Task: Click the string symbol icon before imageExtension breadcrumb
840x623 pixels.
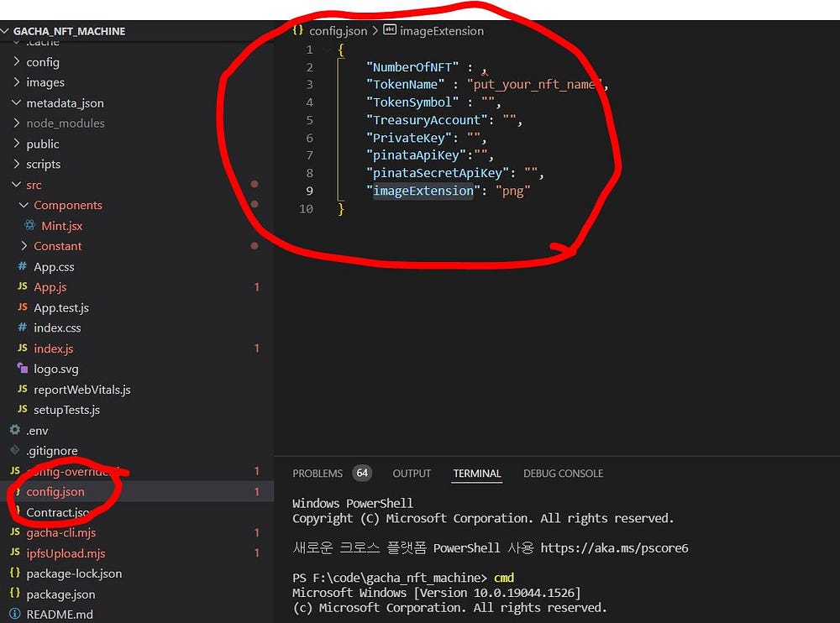Action: [390, 30]
